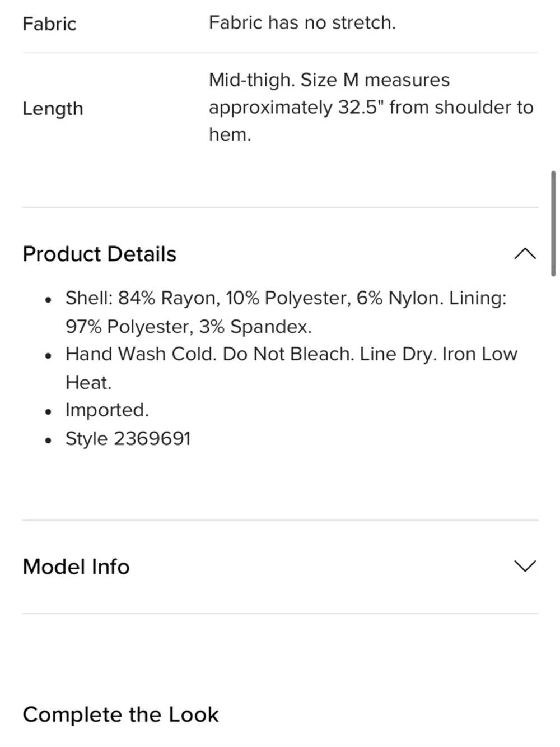This screenshot has height=747, width=560.
Task: Click the Length row label
Action: pyautogui.click(x=53, y=108)
